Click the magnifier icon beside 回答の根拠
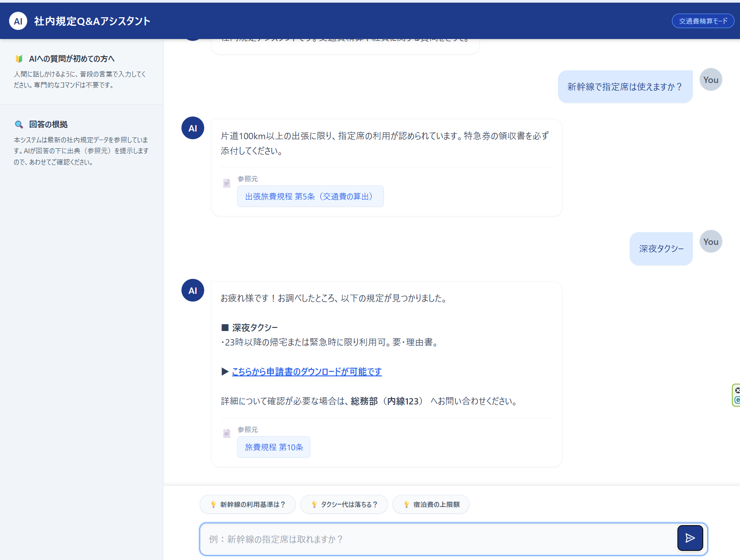The width and height of the screenshot is (740, 560). 19,124
